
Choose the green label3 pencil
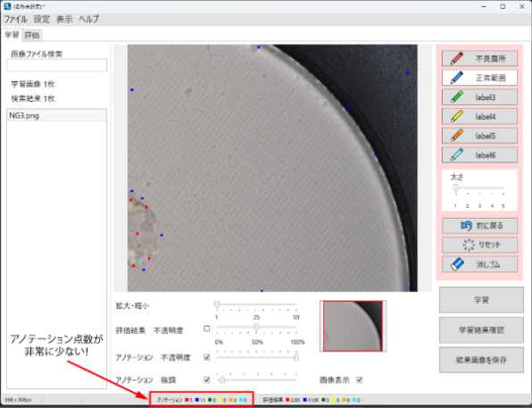pyautogui.click(x=479, y=97)
